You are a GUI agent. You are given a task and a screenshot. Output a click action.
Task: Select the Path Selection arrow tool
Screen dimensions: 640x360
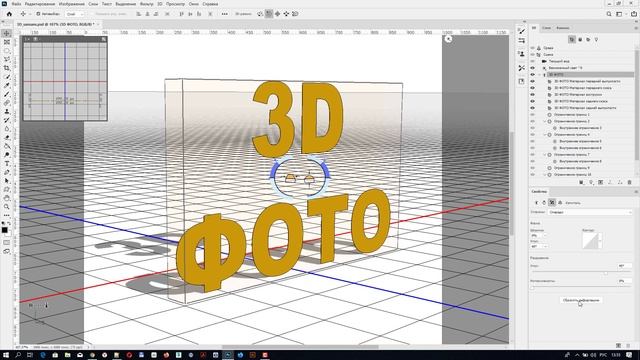coord(7,181)
